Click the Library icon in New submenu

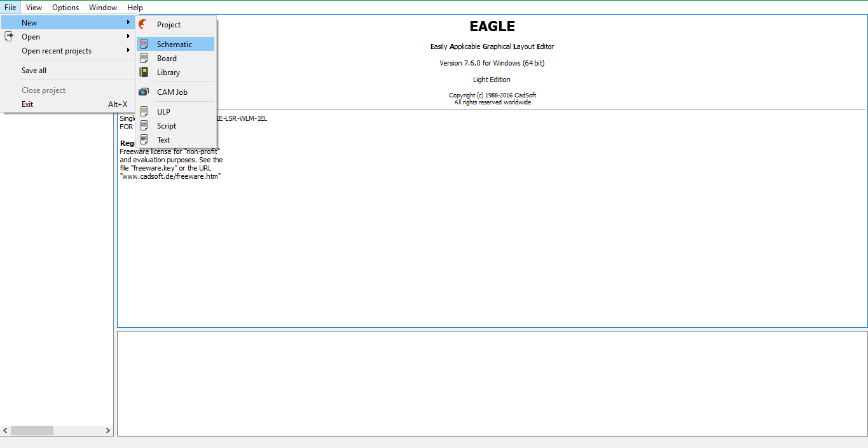point(144,73)
